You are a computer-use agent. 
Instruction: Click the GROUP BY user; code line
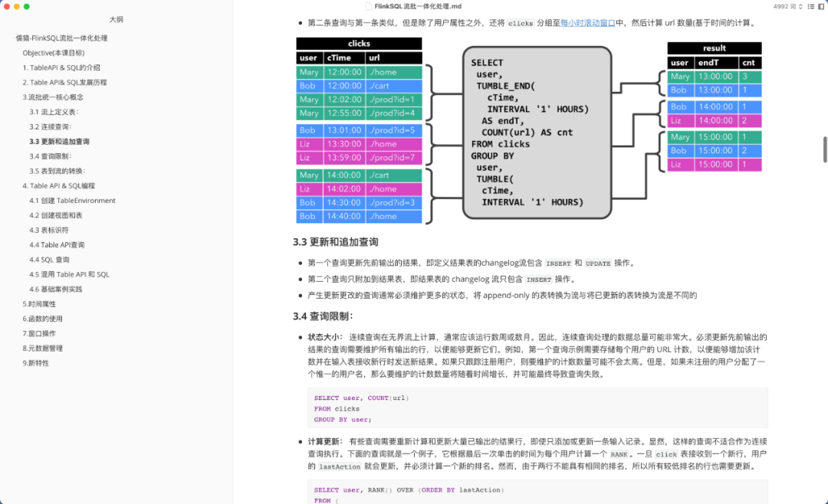pos(343,420)
